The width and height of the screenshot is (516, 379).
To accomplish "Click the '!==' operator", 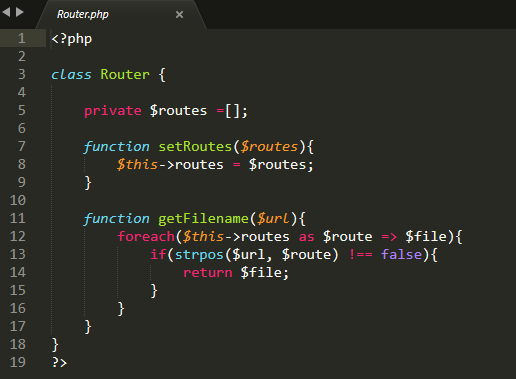I will click(360, 255).
